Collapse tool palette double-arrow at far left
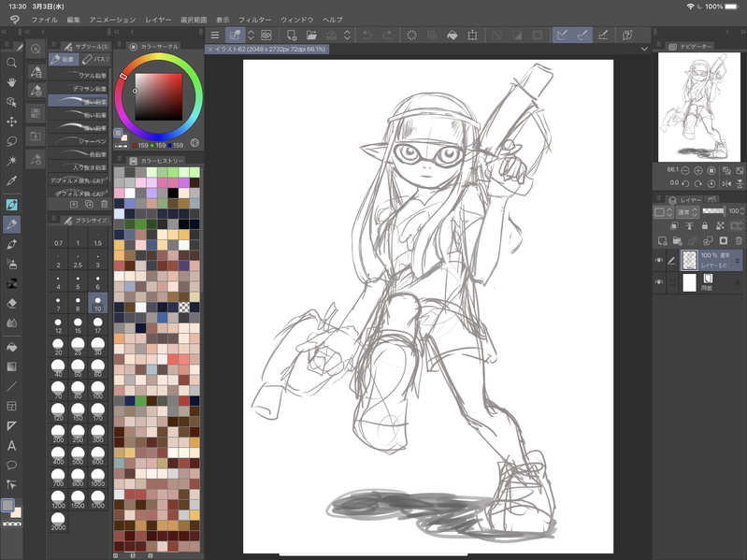The width and height of the screenshot is (747, 560). pyautogui.click(x=4, y=32)
